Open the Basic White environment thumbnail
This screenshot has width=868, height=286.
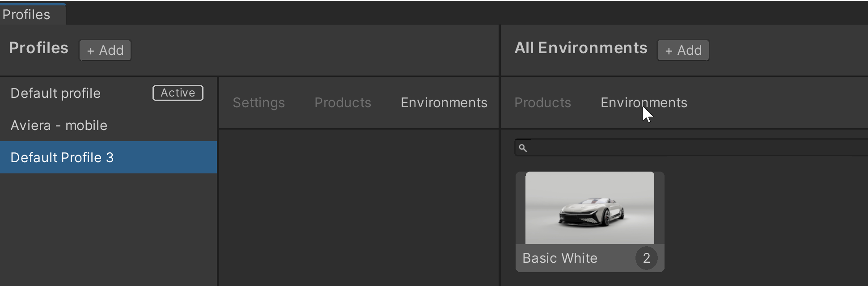tap(589, 207)
